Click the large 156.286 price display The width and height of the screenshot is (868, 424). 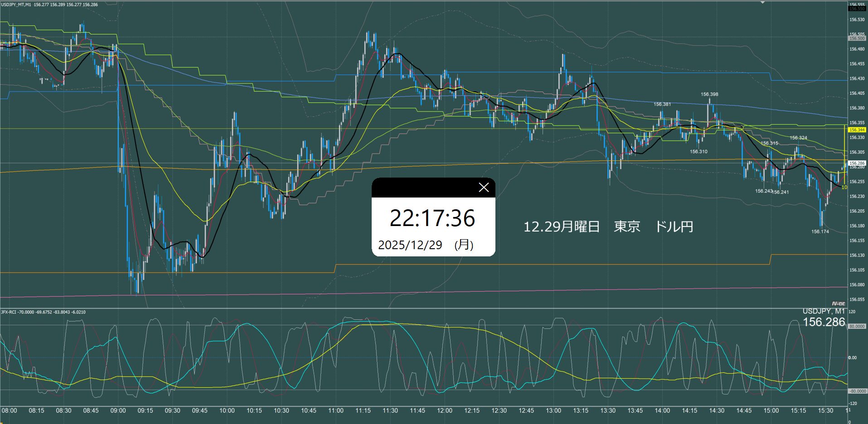pos(824,322)
